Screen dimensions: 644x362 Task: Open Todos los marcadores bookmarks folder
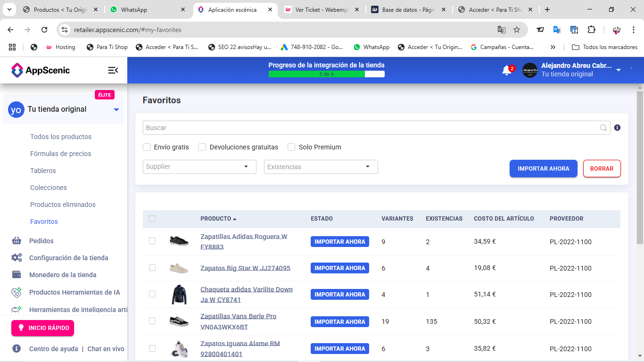pos(604,47)
